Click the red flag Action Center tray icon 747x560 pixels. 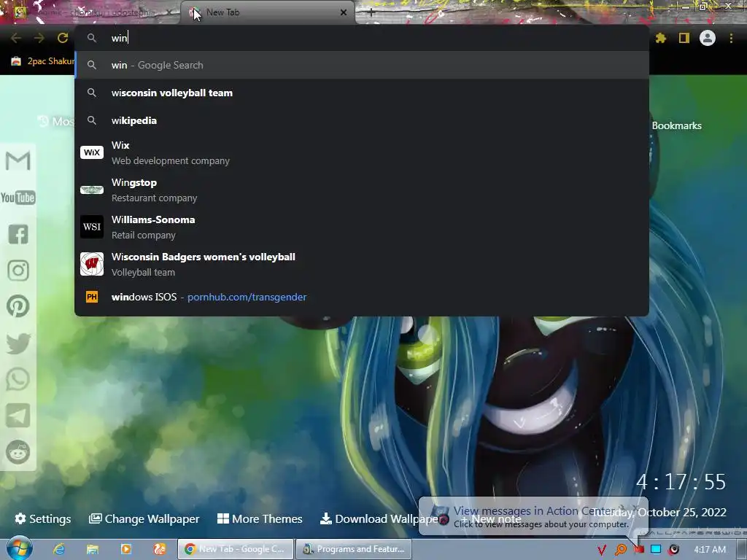pos(639,550)
